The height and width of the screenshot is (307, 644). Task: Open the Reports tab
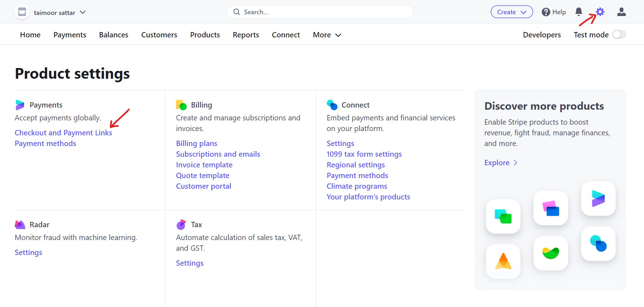[246, 35]
